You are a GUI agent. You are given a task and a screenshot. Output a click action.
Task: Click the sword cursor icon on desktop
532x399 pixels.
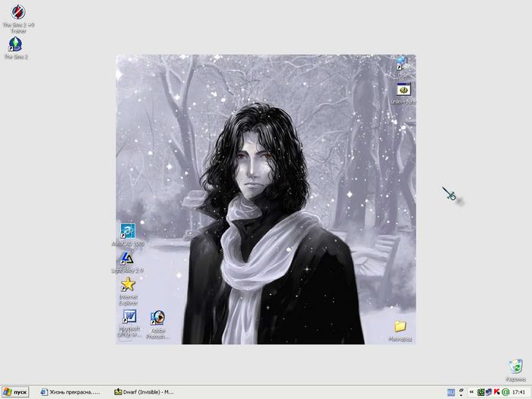(x=450, y=195)
